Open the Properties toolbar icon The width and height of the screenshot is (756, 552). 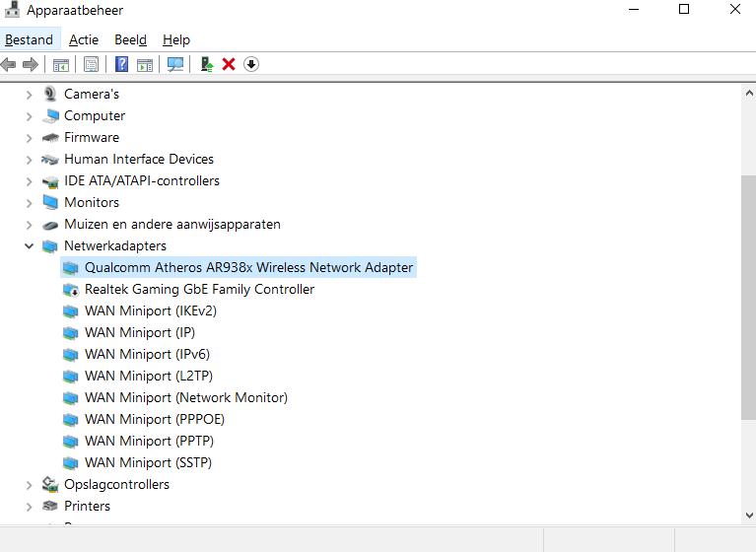click(91, 64)
